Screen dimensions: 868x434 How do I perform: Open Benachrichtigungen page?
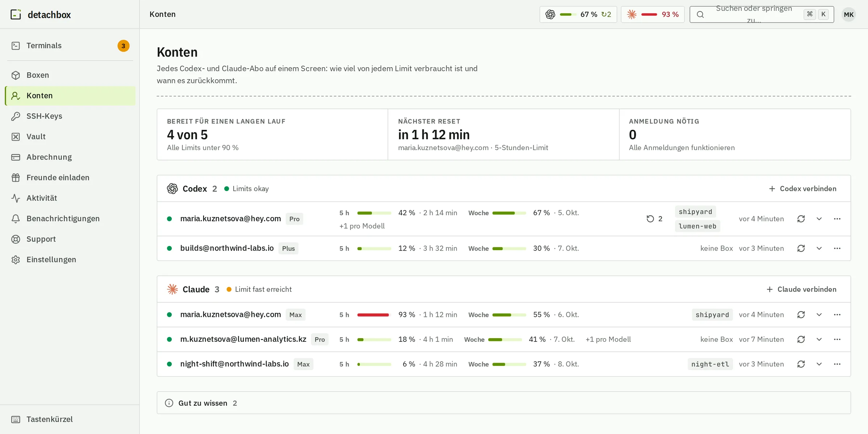(70, 218)
